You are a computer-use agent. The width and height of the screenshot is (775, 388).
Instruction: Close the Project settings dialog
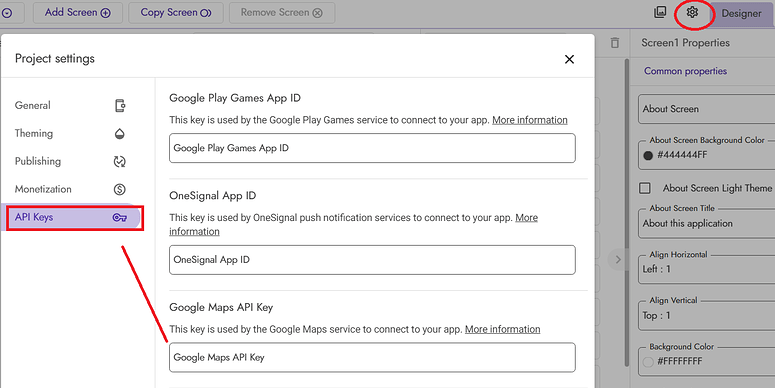pyautogui.click(x=569, y=59)
